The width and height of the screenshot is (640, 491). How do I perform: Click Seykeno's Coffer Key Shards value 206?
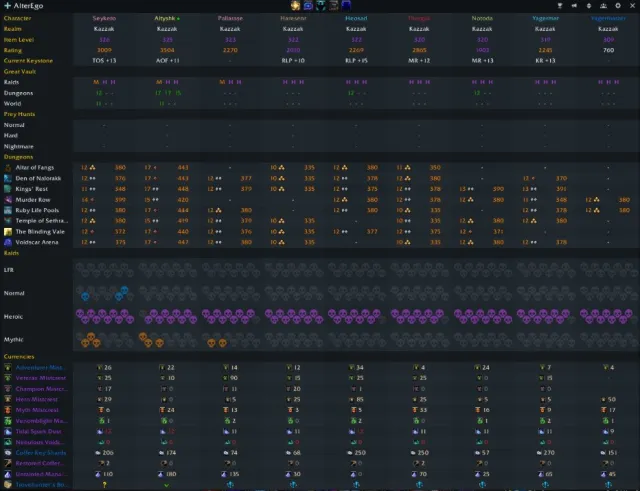[x=108, y=453]
